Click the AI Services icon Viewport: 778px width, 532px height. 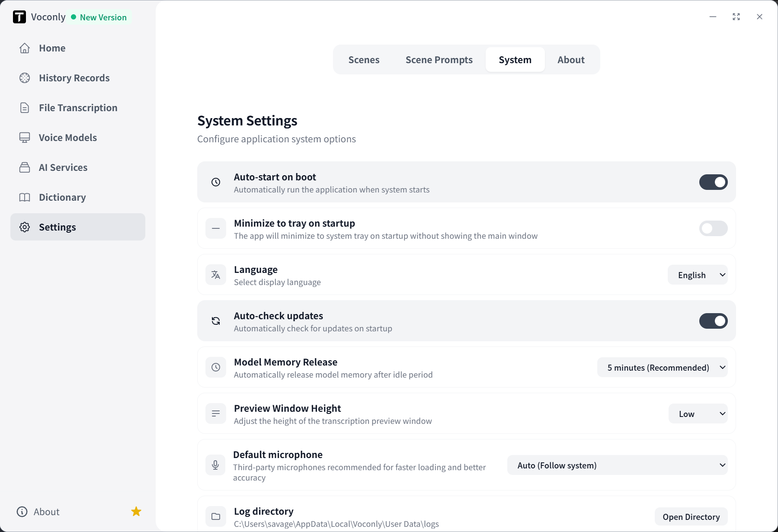25,167
